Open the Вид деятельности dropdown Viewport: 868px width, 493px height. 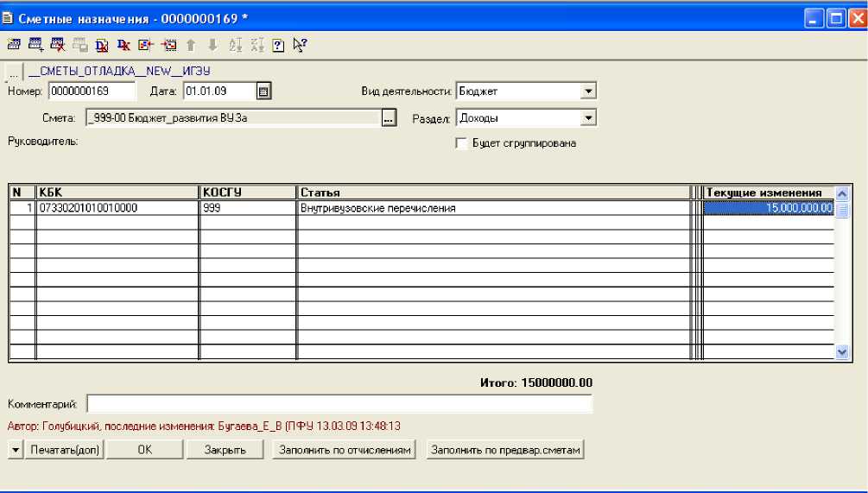click(x=588, y=92)
